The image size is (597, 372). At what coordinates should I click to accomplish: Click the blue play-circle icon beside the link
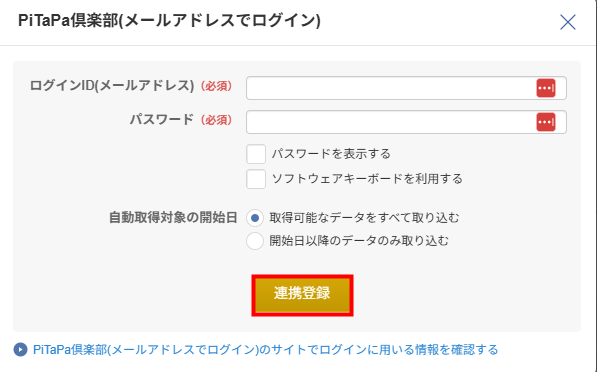[x=21, y=350]
